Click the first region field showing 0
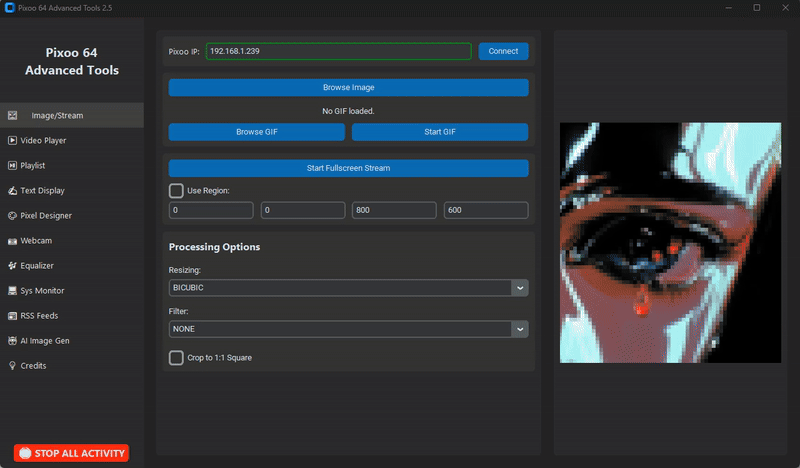This screenshot has width=800, height=468. coord(211,210)
